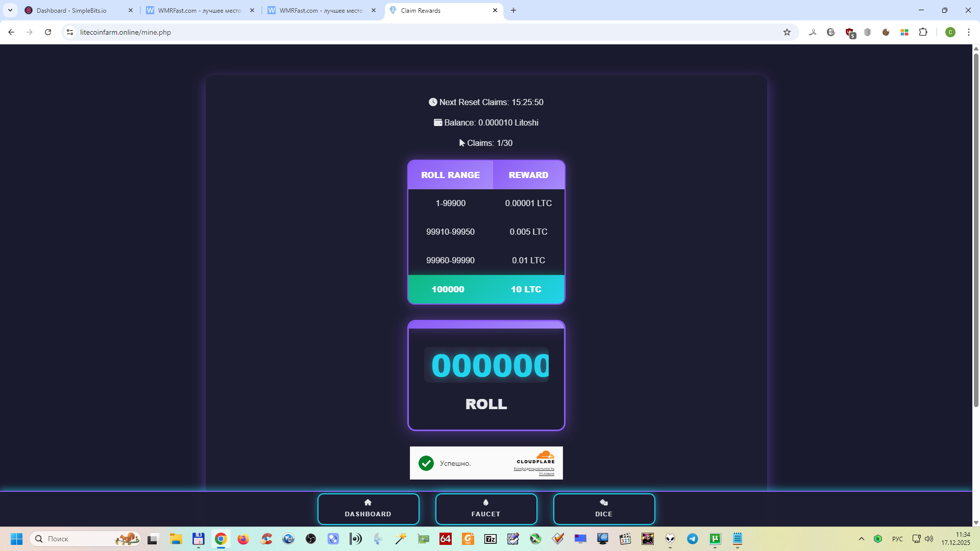Viewport: 980px width, 551px height.
Task: Switch to first WMRFast.com tab
Action: (x=199, y=10)
